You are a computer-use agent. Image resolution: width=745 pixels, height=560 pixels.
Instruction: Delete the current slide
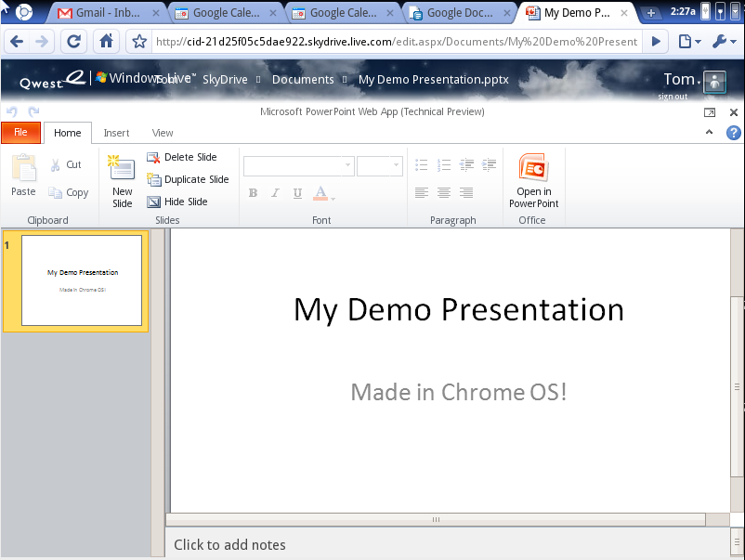point(181,157)
